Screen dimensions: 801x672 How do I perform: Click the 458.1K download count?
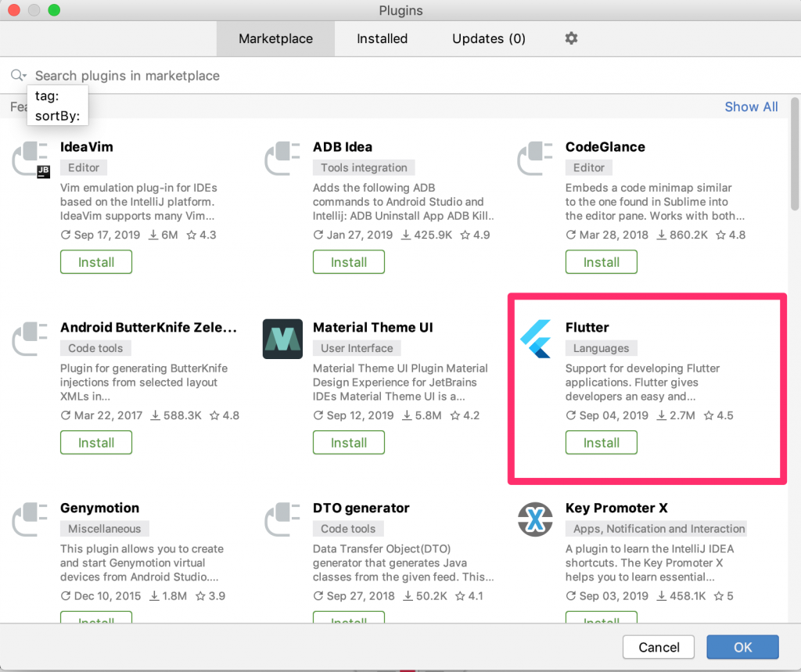coord(681,596)
